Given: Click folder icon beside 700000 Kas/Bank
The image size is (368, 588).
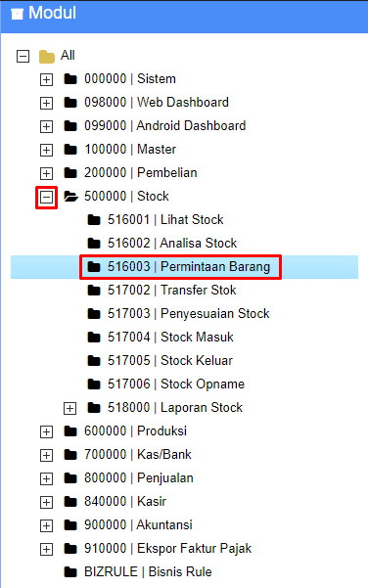Looking at the screenshot, I should tap(70, 455).
